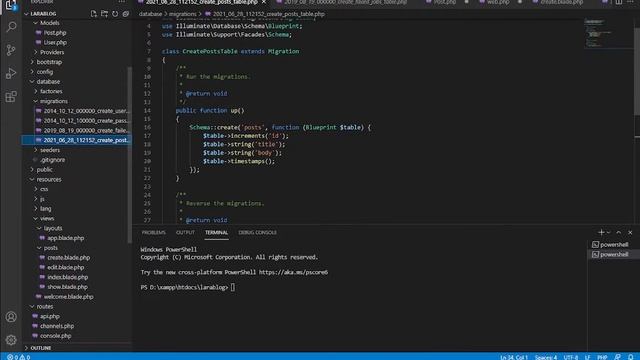Change encoding via UTF-8 status item
Image resolution: width=640 pixels, height=360 pixels.
click(571, 357)
